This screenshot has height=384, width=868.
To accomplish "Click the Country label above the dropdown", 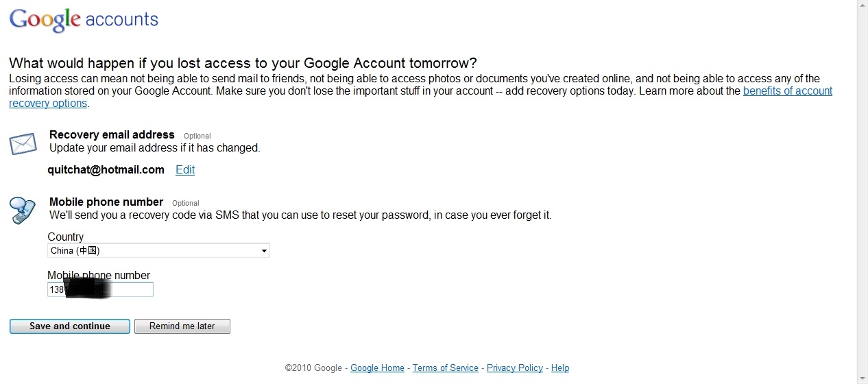I will 66,237.
